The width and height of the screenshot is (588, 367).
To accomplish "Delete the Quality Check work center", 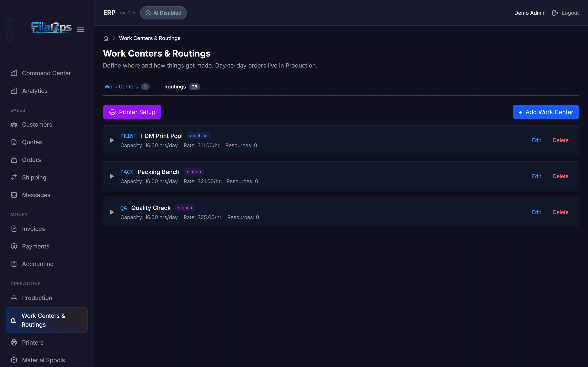I will point(561,212).
